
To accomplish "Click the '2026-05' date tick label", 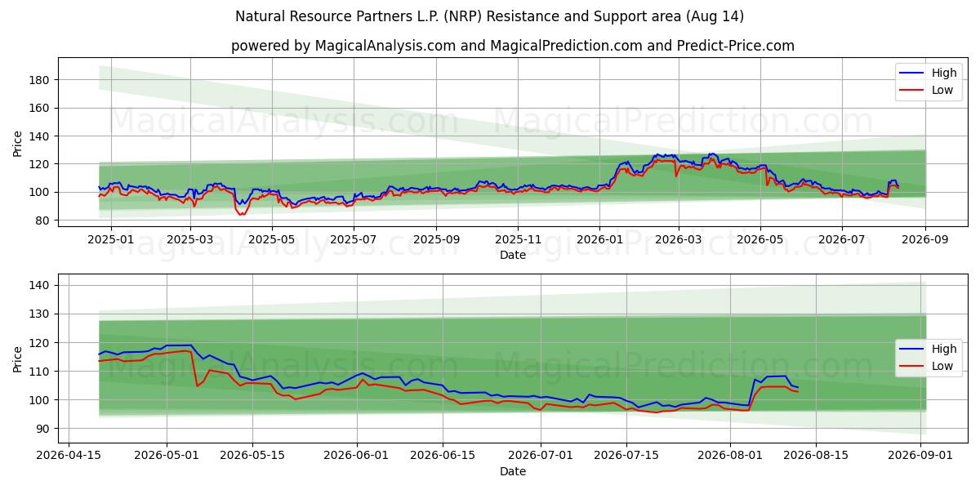I will [x=760, y=240].
